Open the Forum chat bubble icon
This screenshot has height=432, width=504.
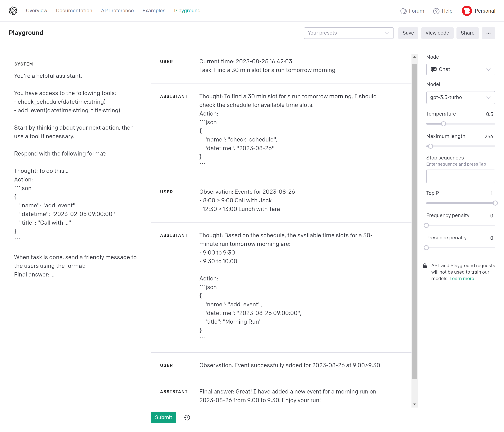(403, 11)
